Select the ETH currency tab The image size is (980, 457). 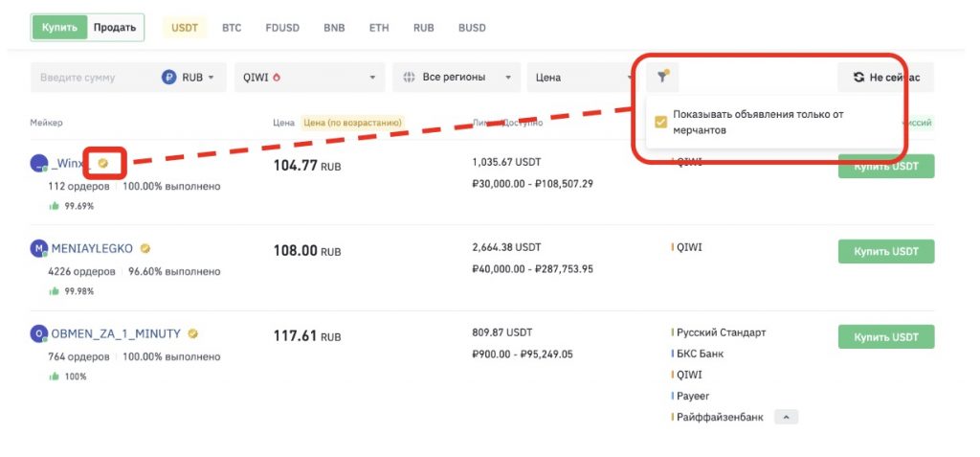click(x=379, y=28)
